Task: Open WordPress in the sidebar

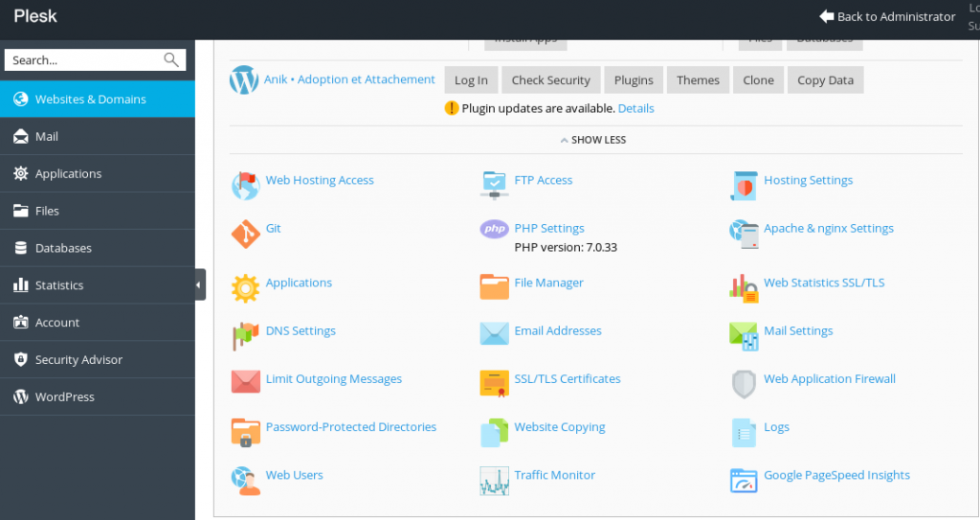Action: coord(98,396)
